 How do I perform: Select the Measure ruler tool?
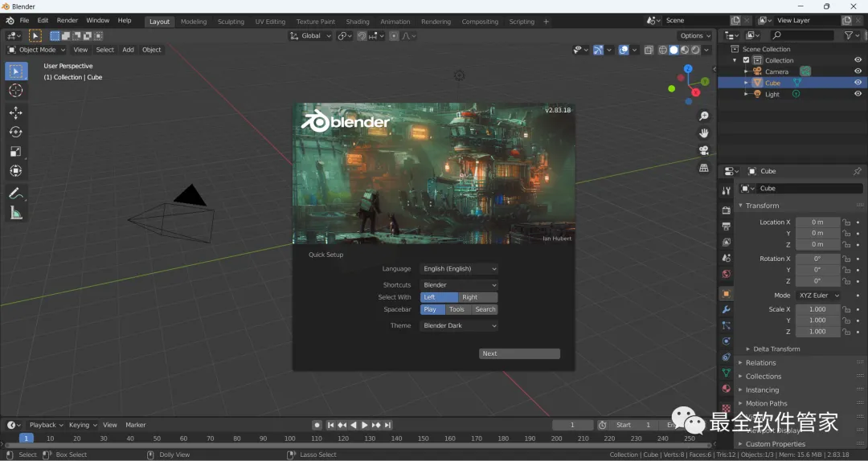[x=16, y=213]
